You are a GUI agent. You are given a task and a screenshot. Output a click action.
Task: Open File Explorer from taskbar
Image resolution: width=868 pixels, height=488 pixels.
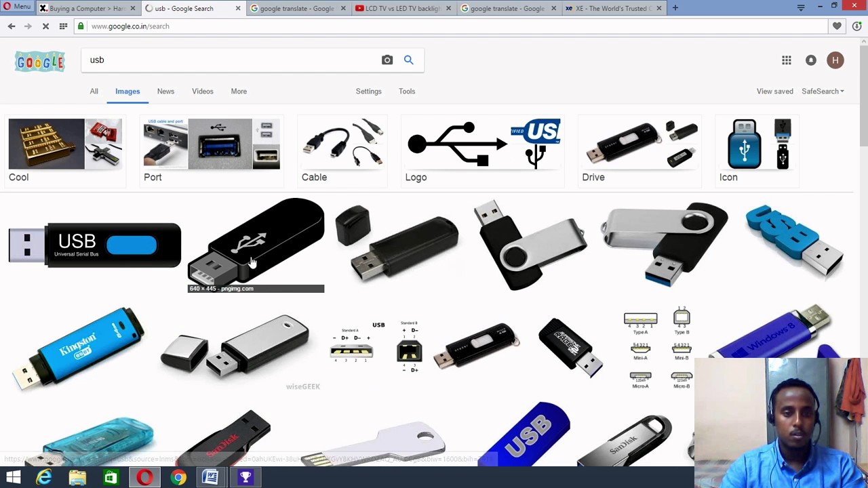tap(77, 477)
